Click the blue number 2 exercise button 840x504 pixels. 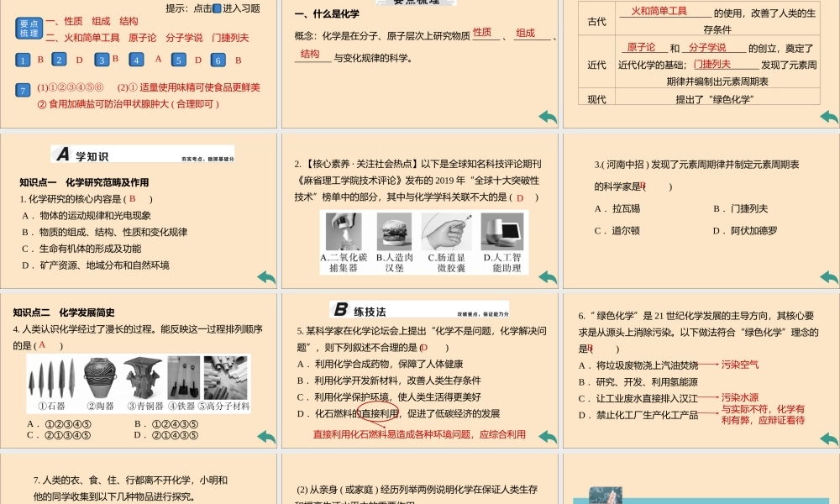59,60
